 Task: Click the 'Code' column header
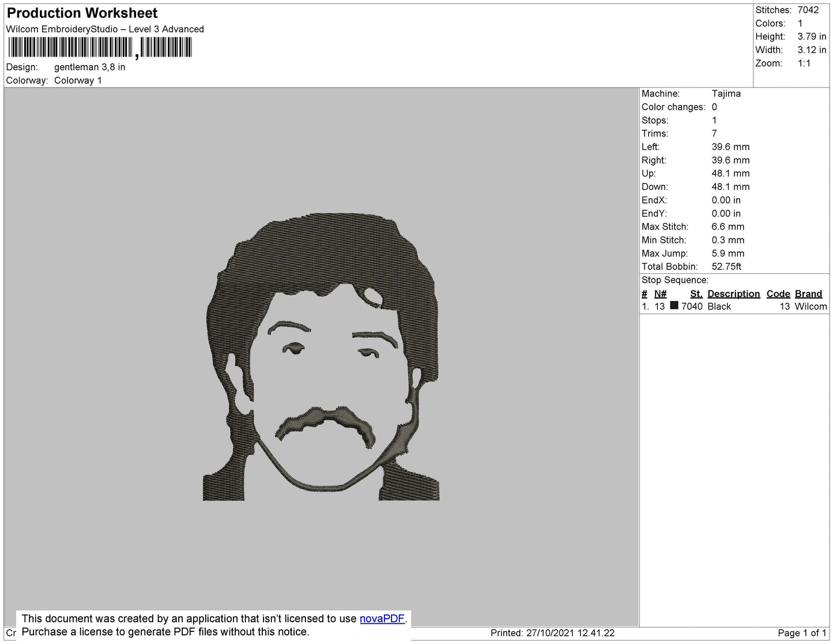tap(778, 293)
